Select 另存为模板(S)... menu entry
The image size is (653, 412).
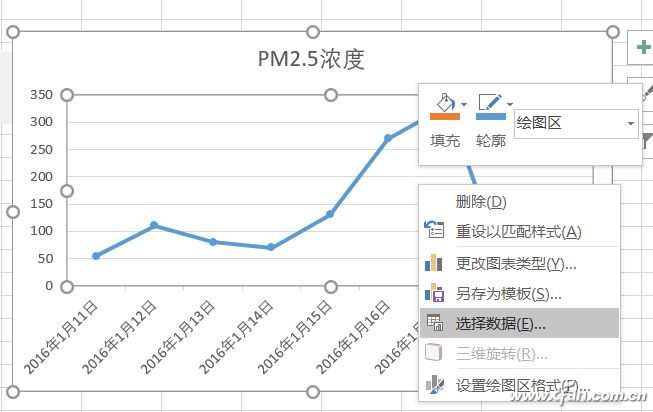508,293
